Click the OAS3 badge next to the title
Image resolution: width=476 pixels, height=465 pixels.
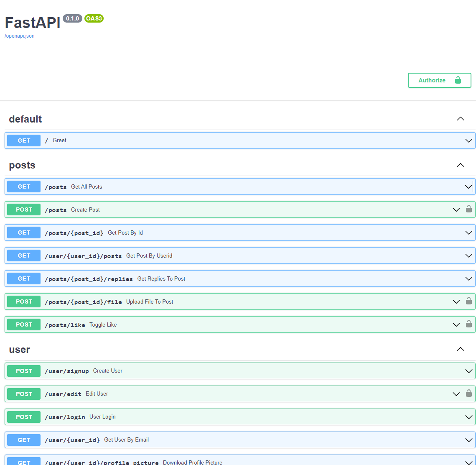94,18
